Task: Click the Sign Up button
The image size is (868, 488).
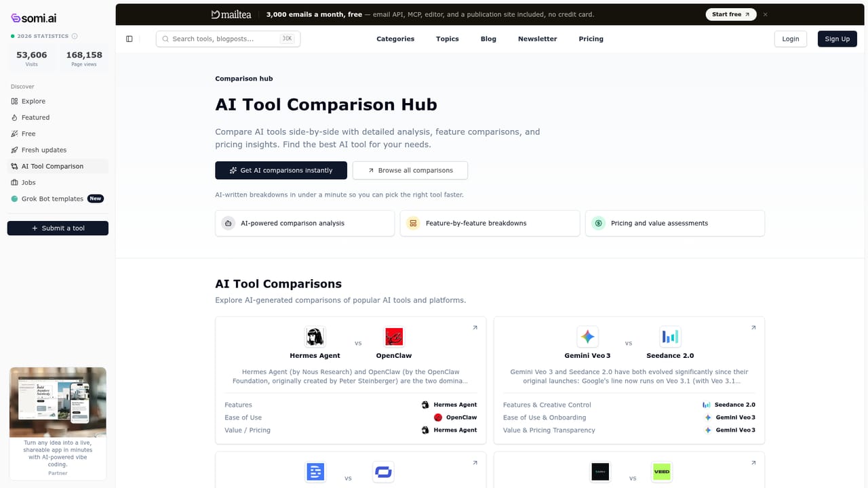Action: (837, 39)
